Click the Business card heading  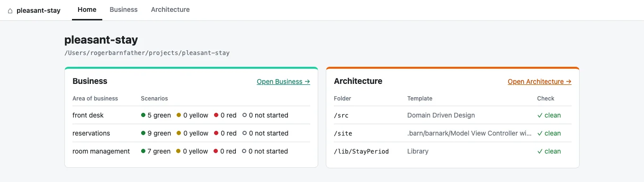coord(90,81)
